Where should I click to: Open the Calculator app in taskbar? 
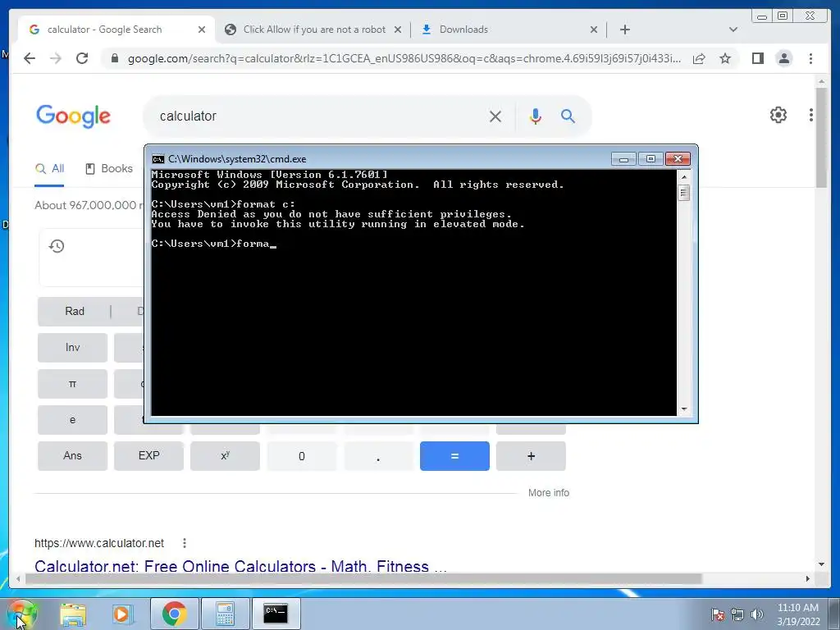pyautogui.click(x=225, y=614)
